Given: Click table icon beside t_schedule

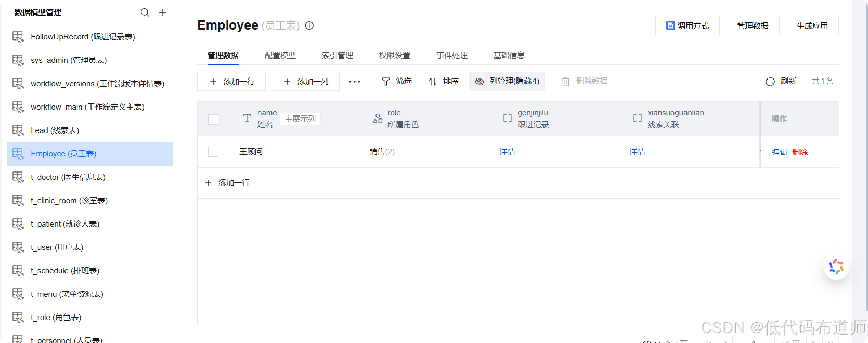Looking at the screenshot, I should click(x=18, y=271).
